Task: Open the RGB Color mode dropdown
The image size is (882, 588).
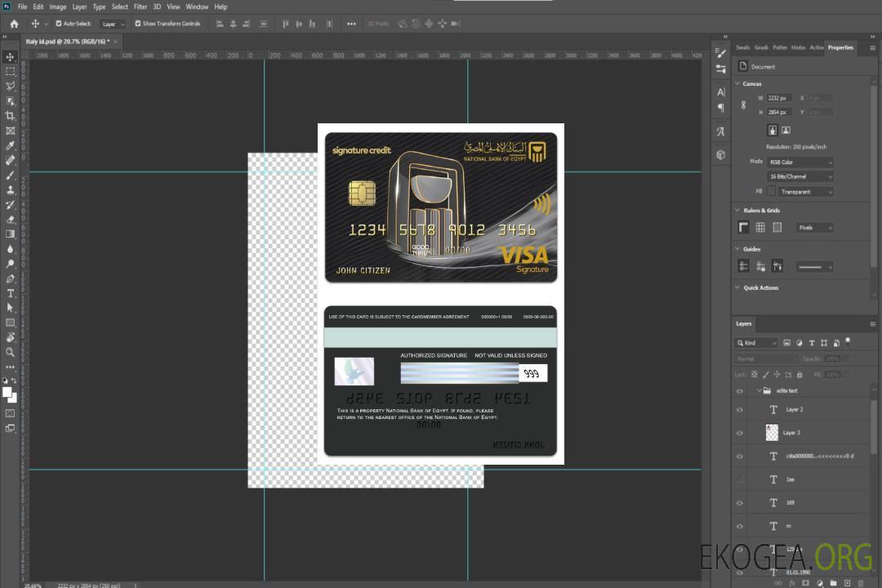Action: click(x=800, y=162)
